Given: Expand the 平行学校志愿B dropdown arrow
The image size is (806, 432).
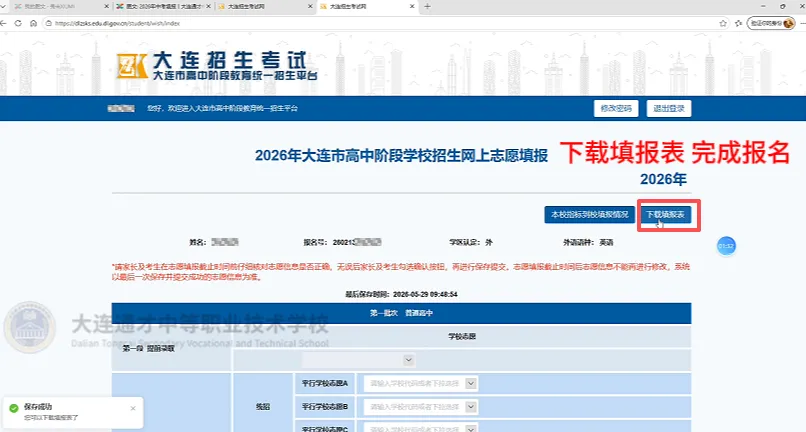Looking at the screenshot, I should 471,407.
